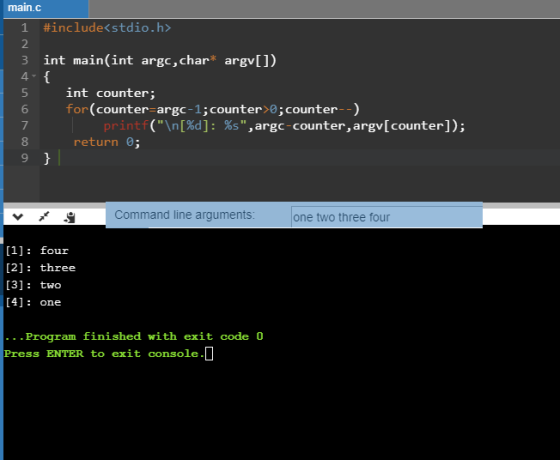Switch to the main.c tab

[x=46, y=8]
